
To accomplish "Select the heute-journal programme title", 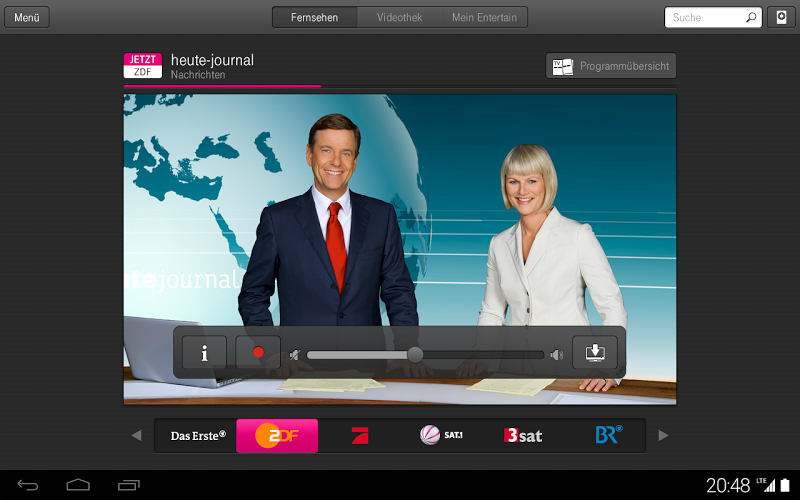I will 212,60.
